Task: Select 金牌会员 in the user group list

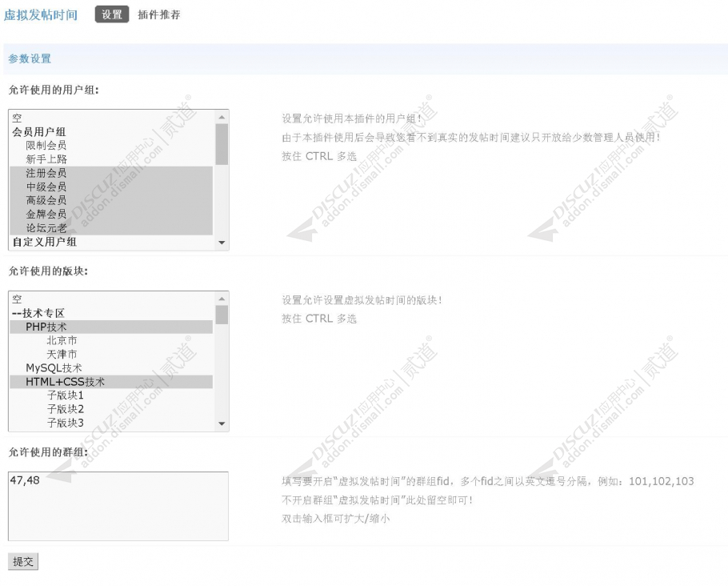Action: click(x=111, y=215)
